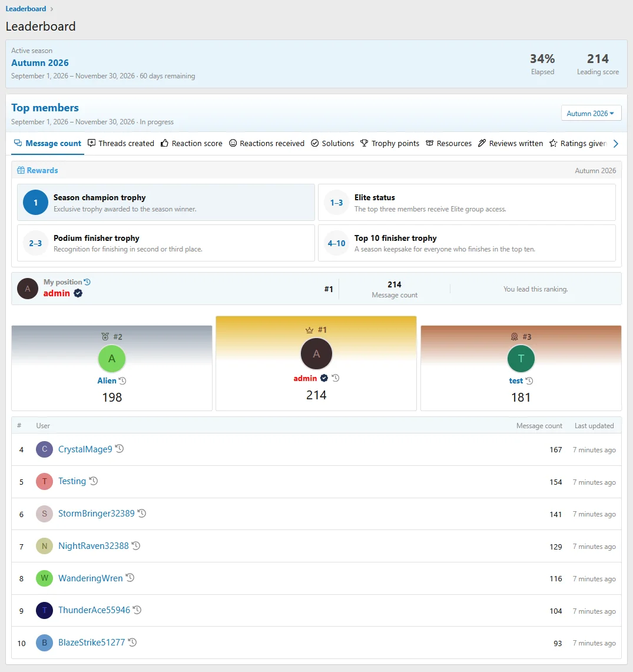This screenshot has height=672, width=633.
Task: Switch to Threads created tab
Action: [121, 143]
